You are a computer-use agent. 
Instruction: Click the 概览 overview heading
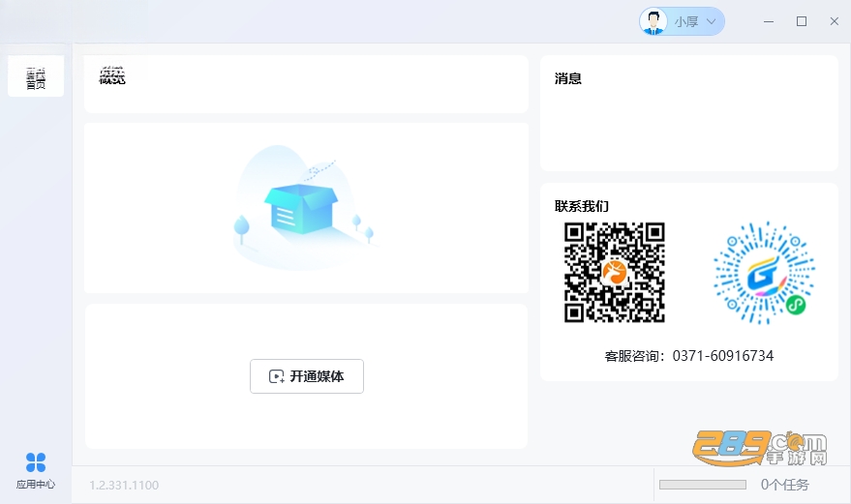111,76
